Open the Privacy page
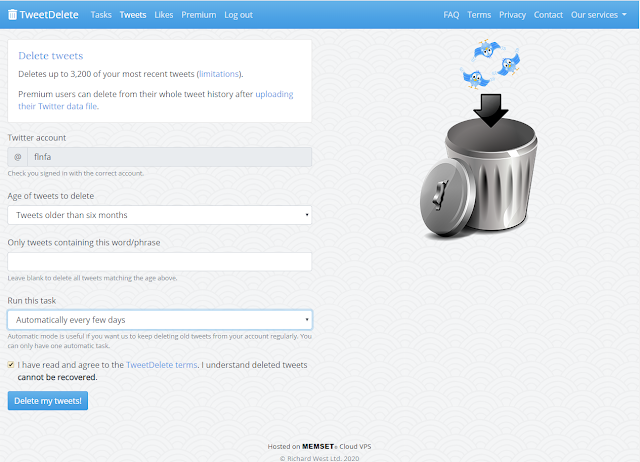 (512, 15)
